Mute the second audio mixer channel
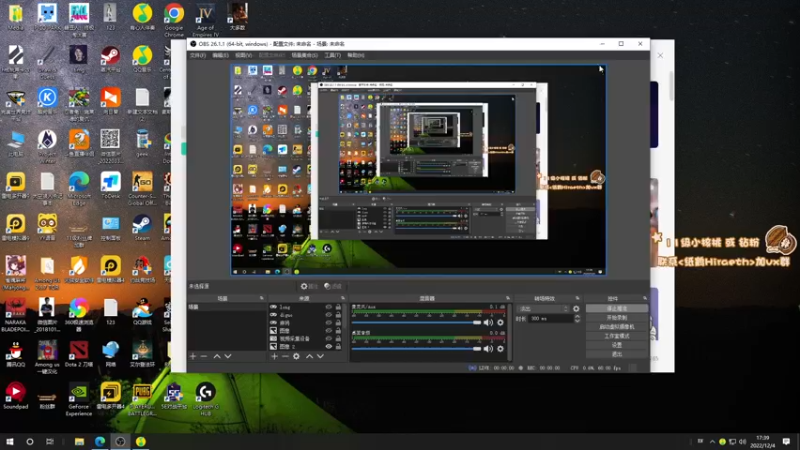800x450 pixels. coord(488,349)
